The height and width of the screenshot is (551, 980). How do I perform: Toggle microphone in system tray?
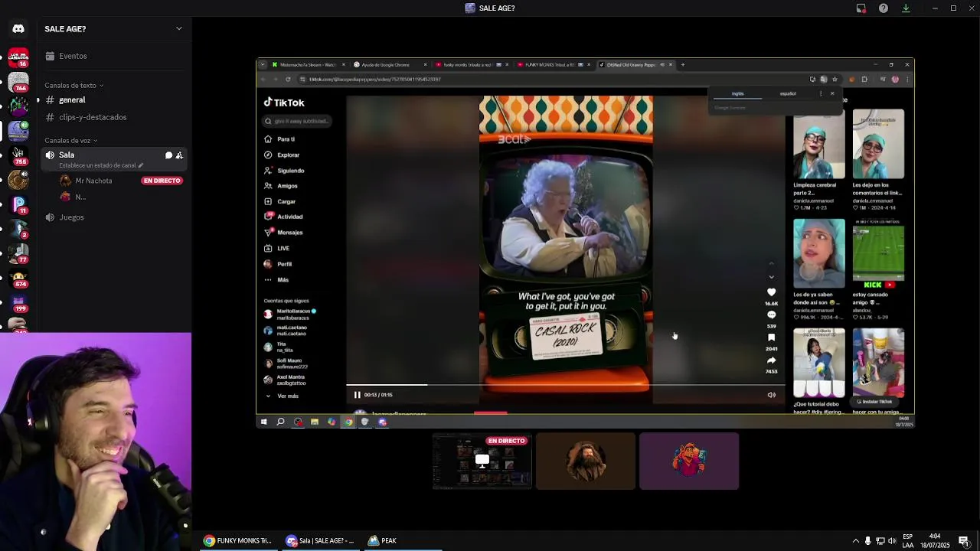(x=867, y=541)
